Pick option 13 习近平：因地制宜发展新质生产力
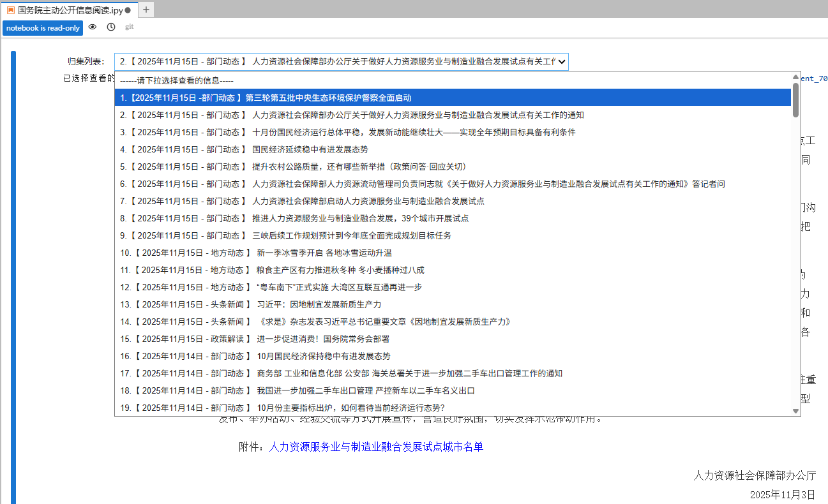The width and height of the screenshot is (828, 504). [453, 304]
